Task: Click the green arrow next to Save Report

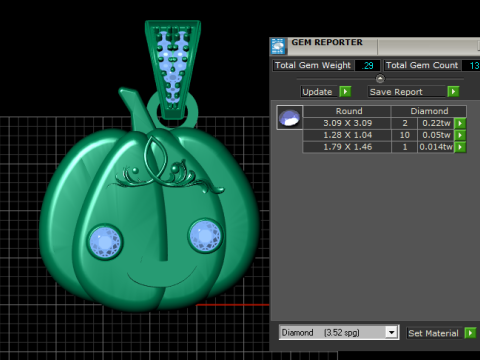Action: (453, 91)
